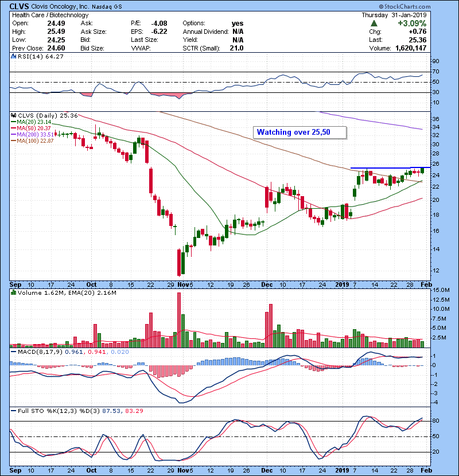Image resolution: width=459 pixels, height=476 pixels.
Task: Click the Health Care / Biotechnology sector text
Action: click(x=50, y=15)
